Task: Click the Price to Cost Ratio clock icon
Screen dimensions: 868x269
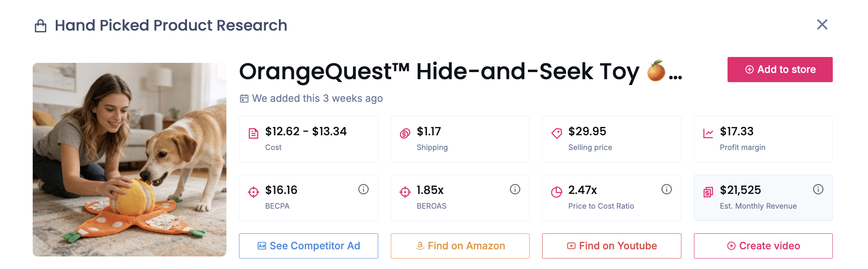Action: pos(556,191)
